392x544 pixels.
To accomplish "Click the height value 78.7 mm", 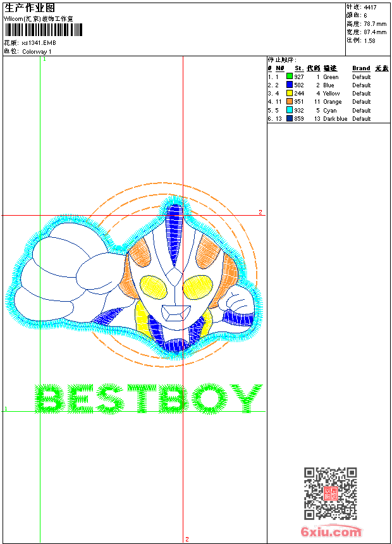I will tap(375, 24).
